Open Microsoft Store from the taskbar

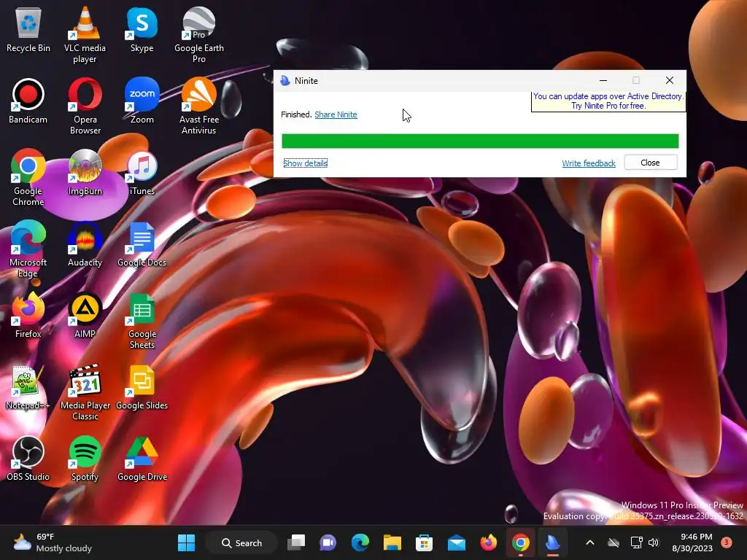[x=424, y=542]
